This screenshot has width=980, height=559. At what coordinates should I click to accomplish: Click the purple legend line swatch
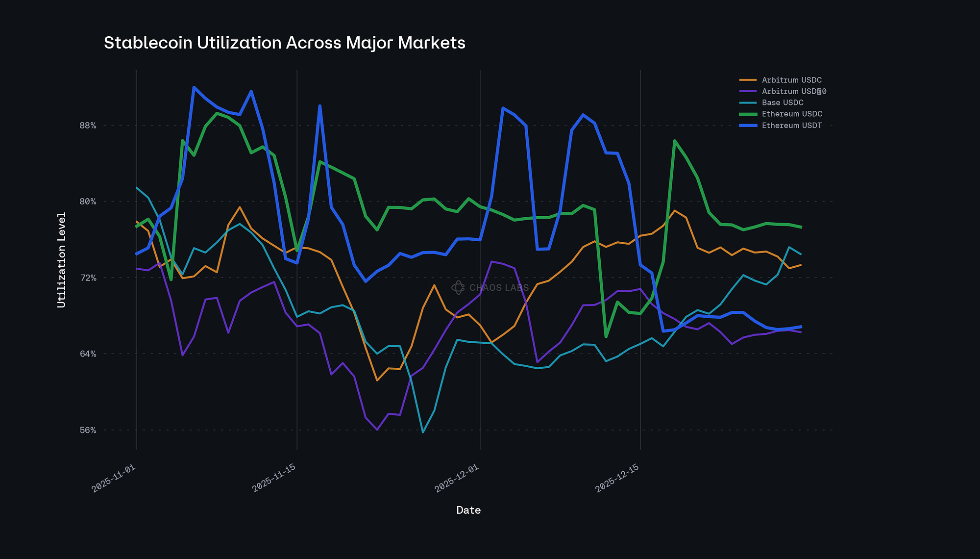click(x=748, y=91)
